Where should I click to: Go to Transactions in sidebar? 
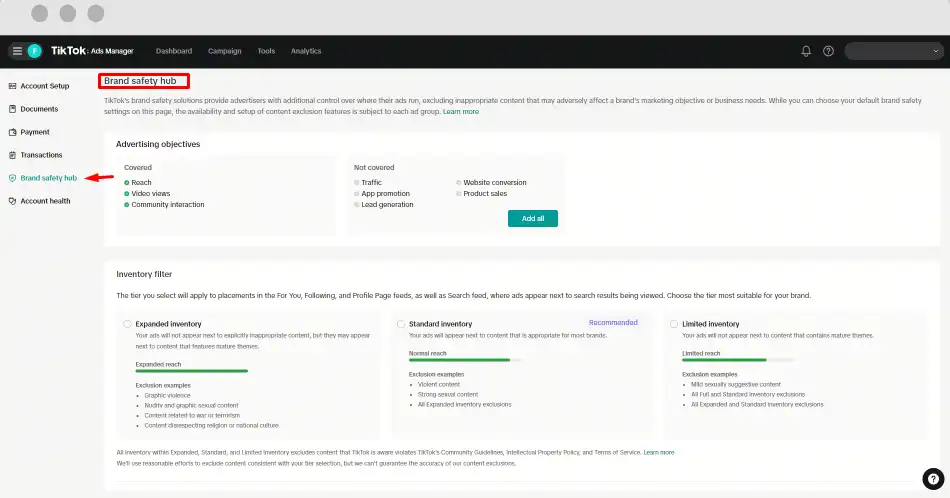(x=41, y=155)
